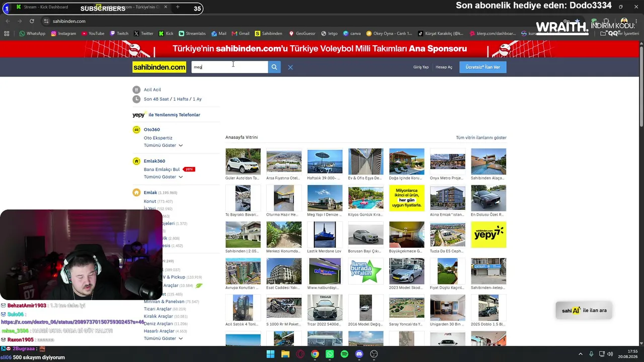Open the Kick bookmark
The height and width of the screenshot is (362, 644).
(x=166, y=34)
